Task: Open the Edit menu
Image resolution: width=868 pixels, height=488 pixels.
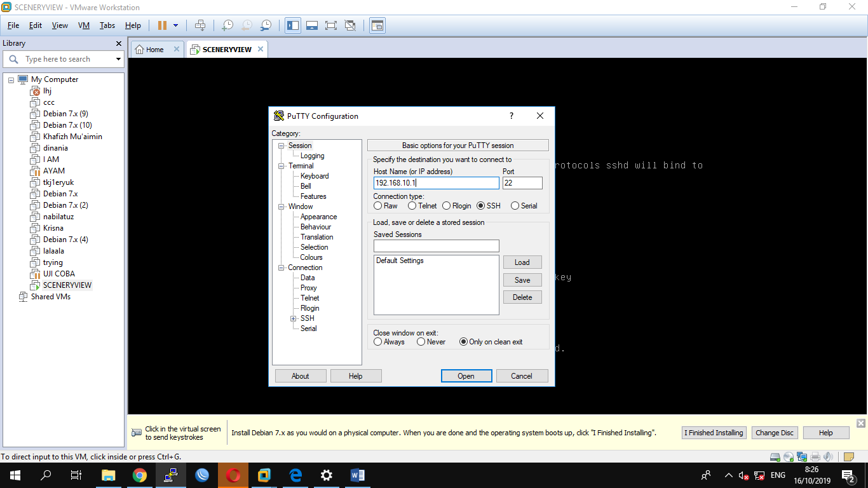Action: tap(36, 25)
